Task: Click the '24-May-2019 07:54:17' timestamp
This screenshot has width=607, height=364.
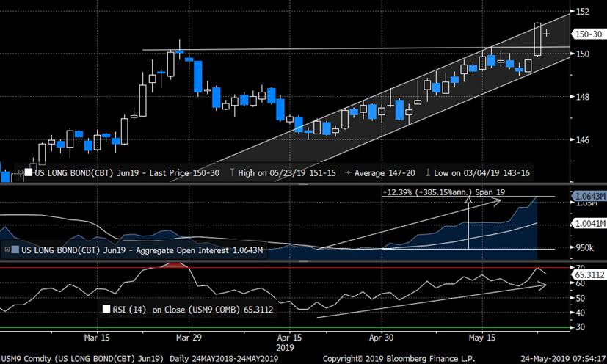Action: coord(563,359)
